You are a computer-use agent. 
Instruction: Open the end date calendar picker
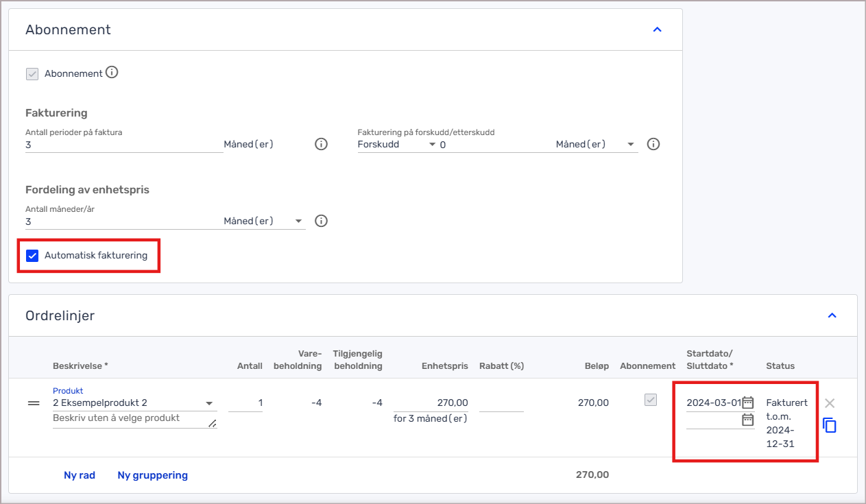[x=748, y=420]
